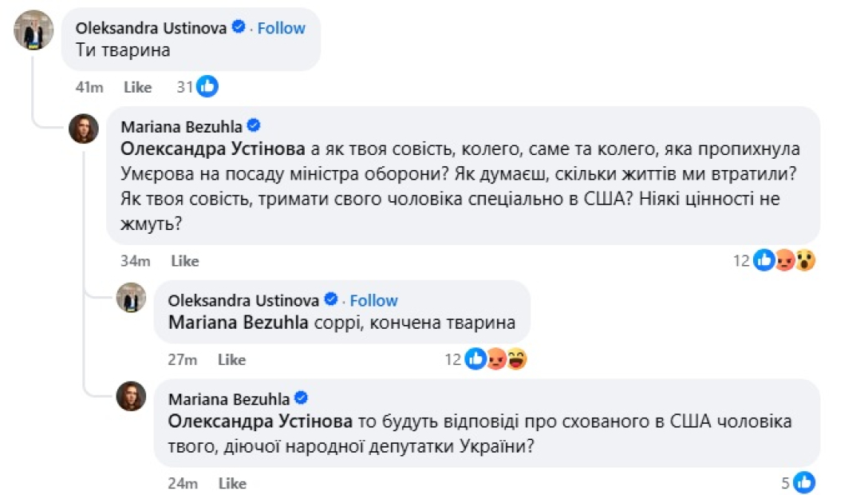Click the verified badge beside the first Oleksandra Ustinova name

[238, 27]
